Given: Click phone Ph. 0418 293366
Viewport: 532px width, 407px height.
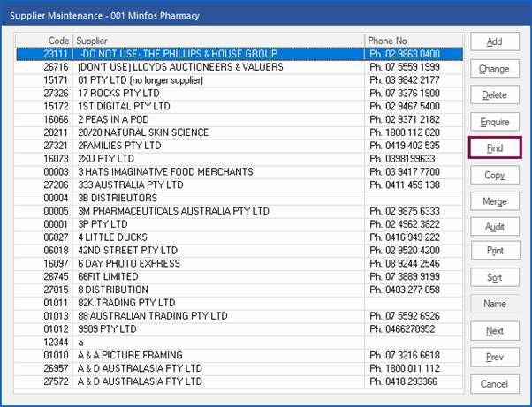Looking at the screenshot, I should point(403,381).
